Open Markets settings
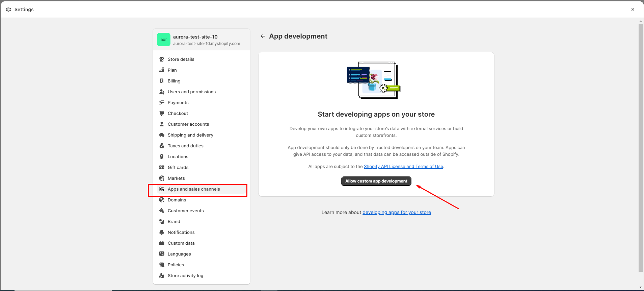The width and height of the screenshot is (644, 291). [x=202, y=178]
